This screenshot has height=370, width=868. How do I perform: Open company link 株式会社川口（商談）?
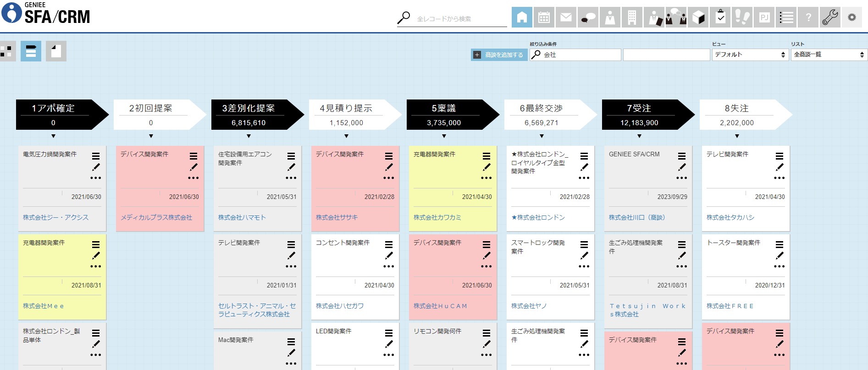pos(637,217)
